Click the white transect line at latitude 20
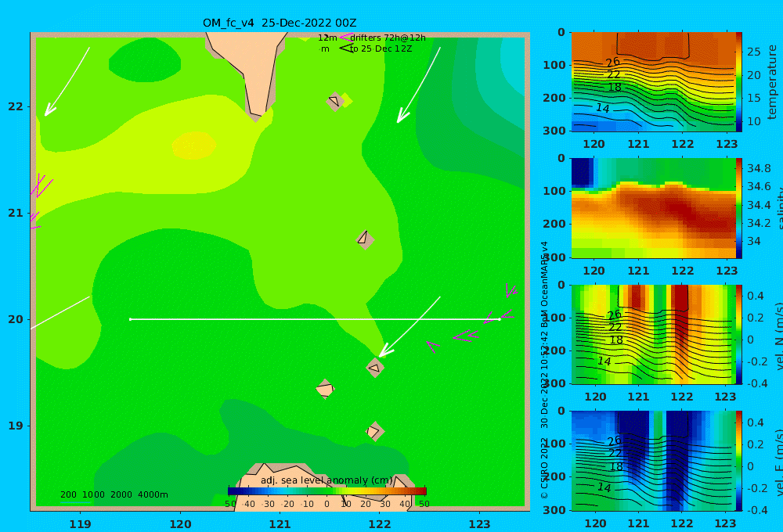Screen dimensions: 783x532 315,319
